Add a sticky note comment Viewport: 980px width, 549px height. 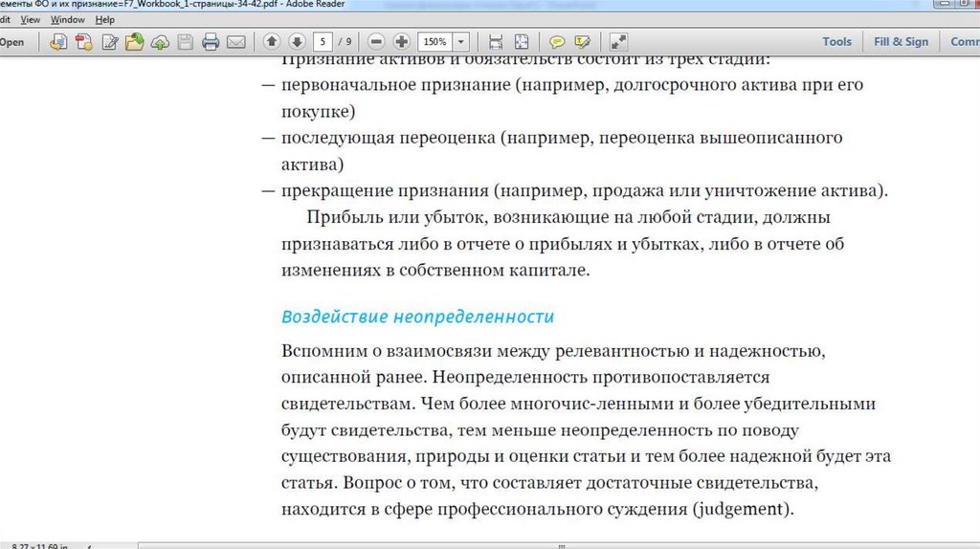click(557, 42)
